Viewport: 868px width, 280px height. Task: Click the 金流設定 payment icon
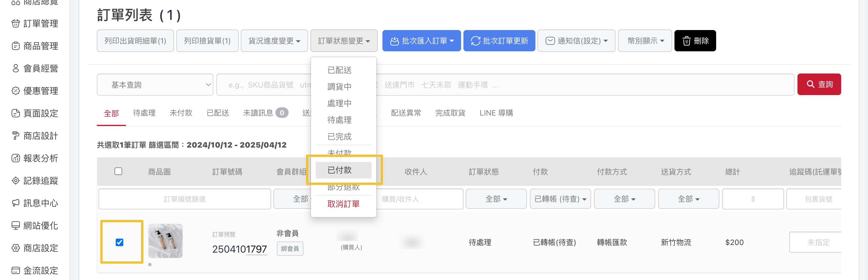click(15, 270)
